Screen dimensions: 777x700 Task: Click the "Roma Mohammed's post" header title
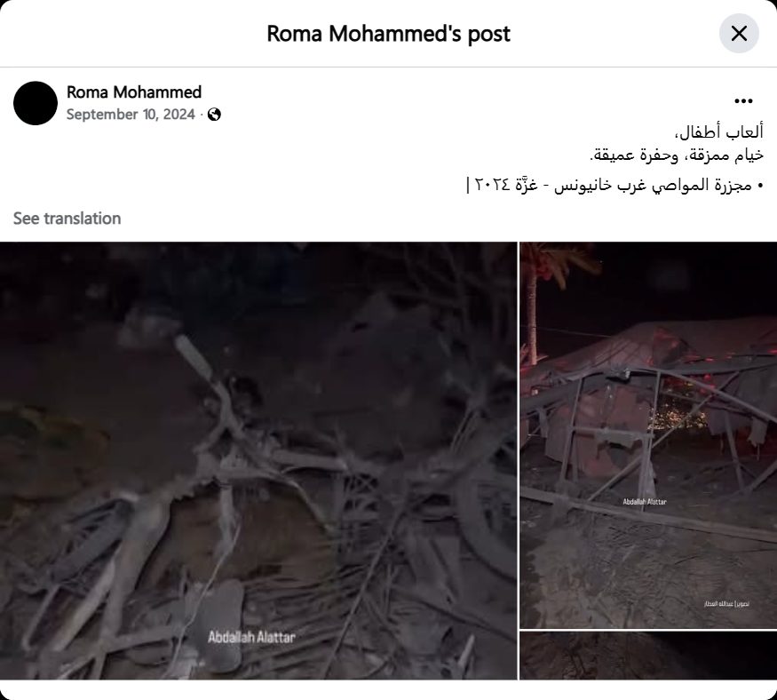pyautogui.click(x=389, y=34)
